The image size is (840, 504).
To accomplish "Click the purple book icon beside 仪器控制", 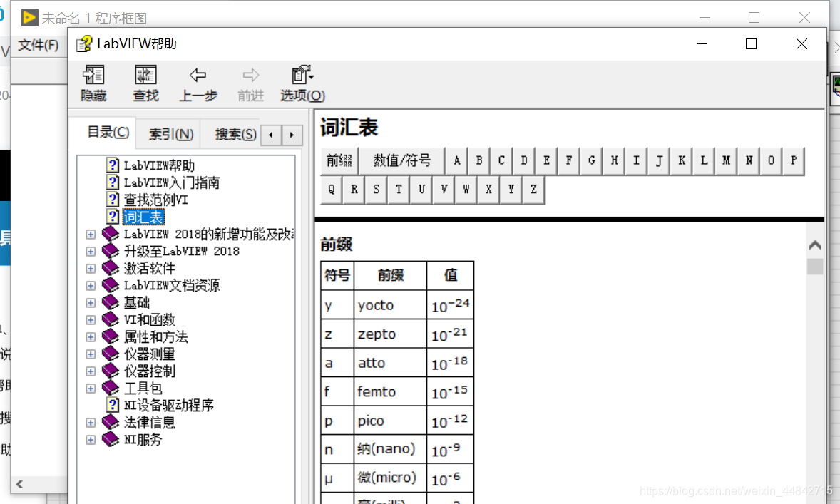I will [x=111, y=371].
